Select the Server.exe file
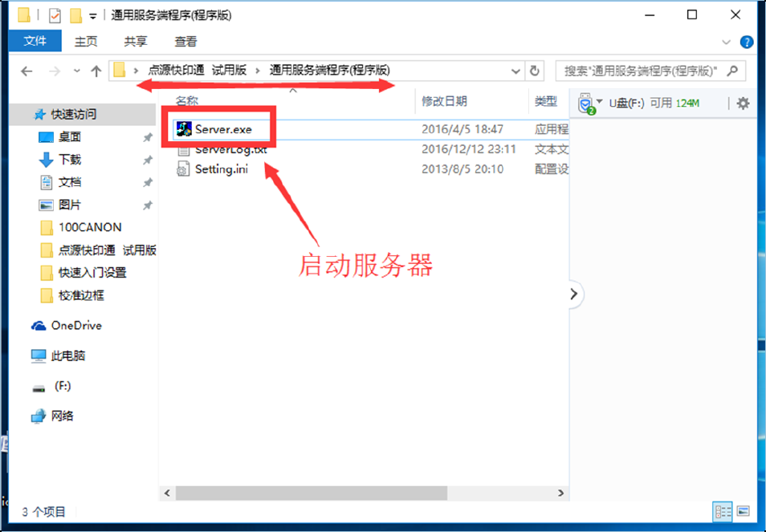Image resolution: width=766 pixels, height=532 pixels. click(222, 129)
